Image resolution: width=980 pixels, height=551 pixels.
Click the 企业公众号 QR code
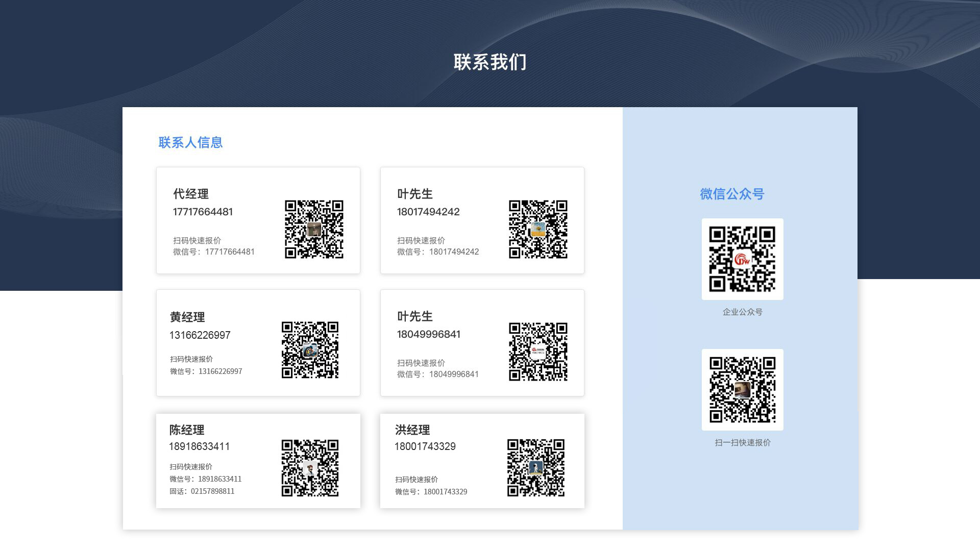pyautogui.click(x=742, y=259)
